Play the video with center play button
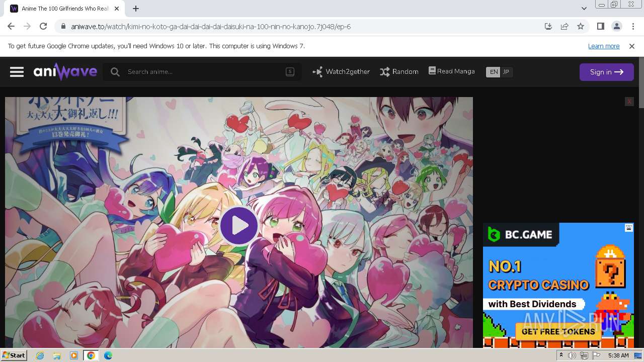This screenshot has width=644, height=362. click(239, 226)
